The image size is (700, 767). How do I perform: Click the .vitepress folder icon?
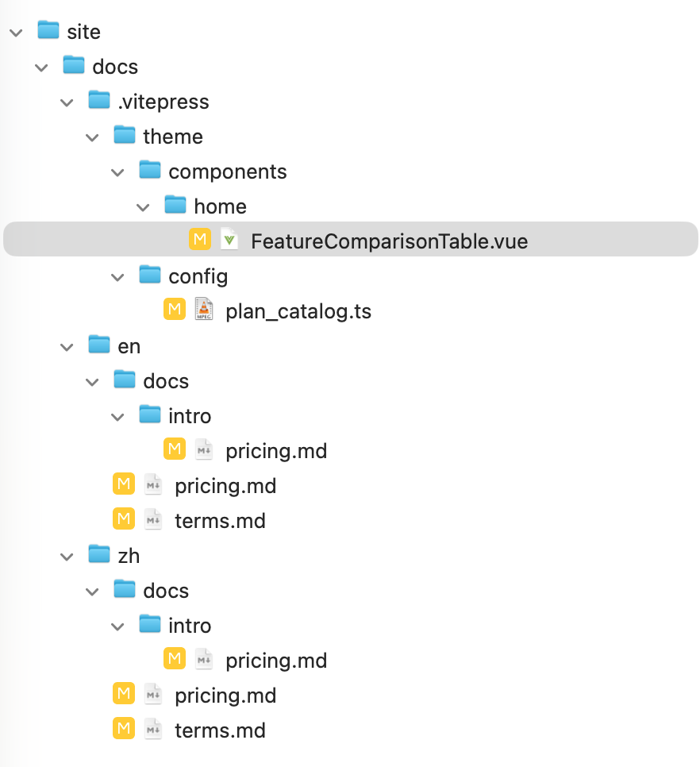[99, 101]
